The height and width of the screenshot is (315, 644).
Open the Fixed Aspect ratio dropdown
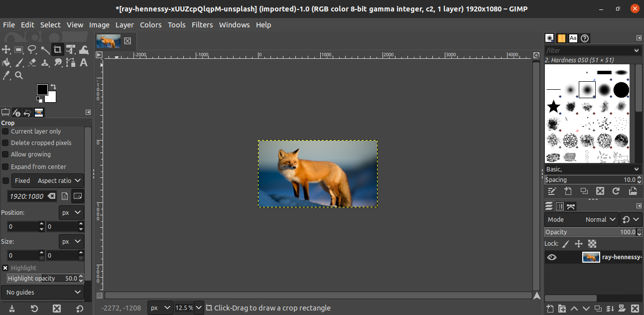[x=48, y=181]
